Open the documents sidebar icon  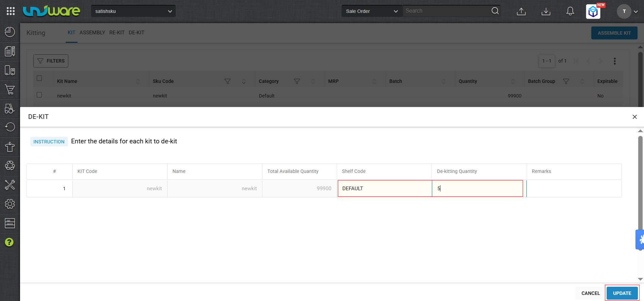click(10, 51)
